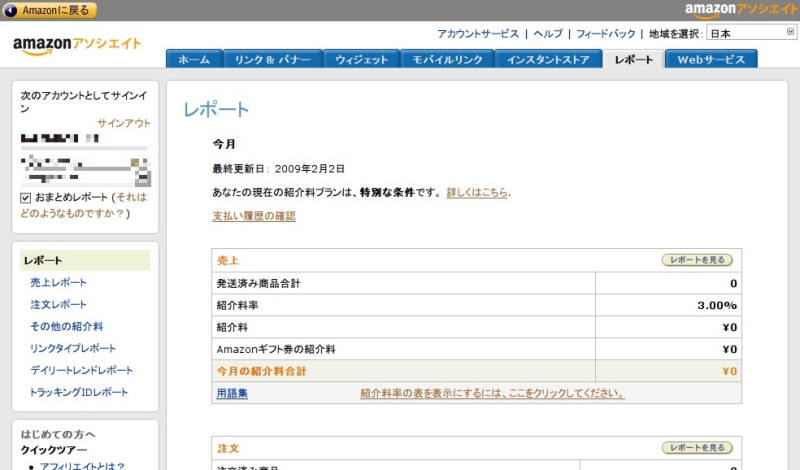Screen dimensions: 800x470
Task: Toggle the おまとめレポート checkbox
Action: point(26,198)
